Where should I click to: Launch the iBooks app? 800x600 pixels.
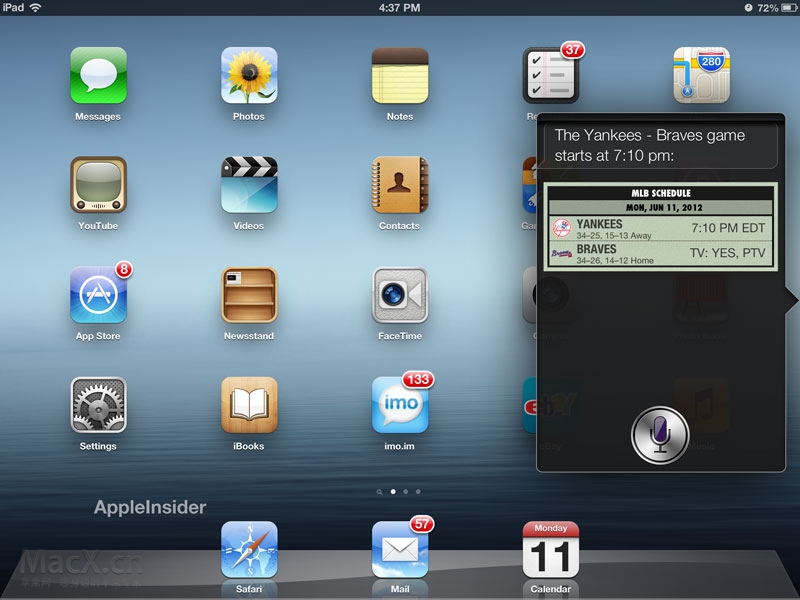[x=249, y=405]
